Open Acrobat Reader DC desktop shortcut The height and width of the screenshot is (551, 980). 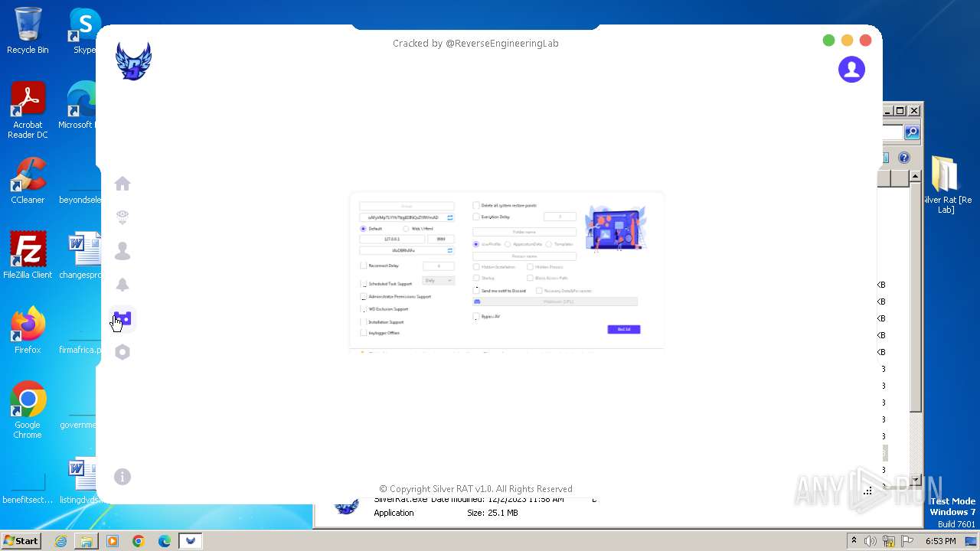[x=28, y=110]
